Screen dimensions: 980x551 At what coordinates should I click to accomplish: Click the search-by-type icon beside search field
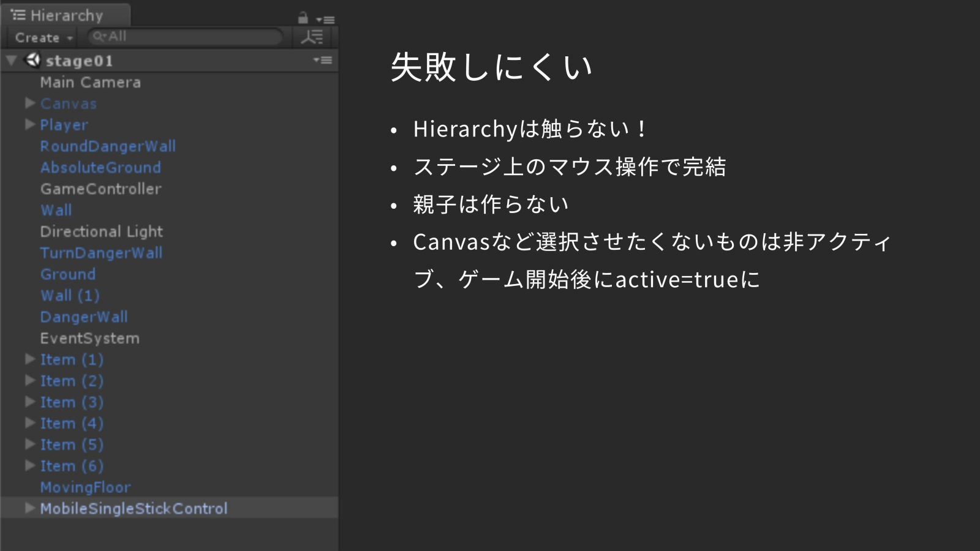click(312, 37)
